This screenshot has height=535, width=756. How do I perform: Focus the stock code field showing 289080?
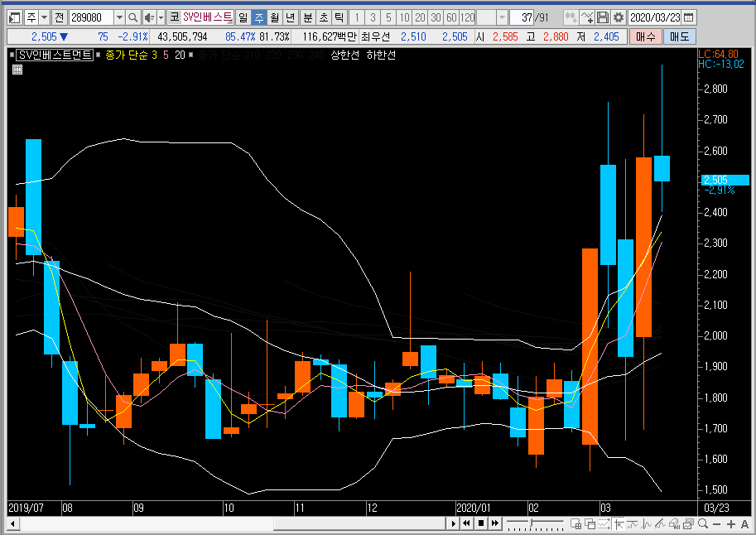[92, 18]
